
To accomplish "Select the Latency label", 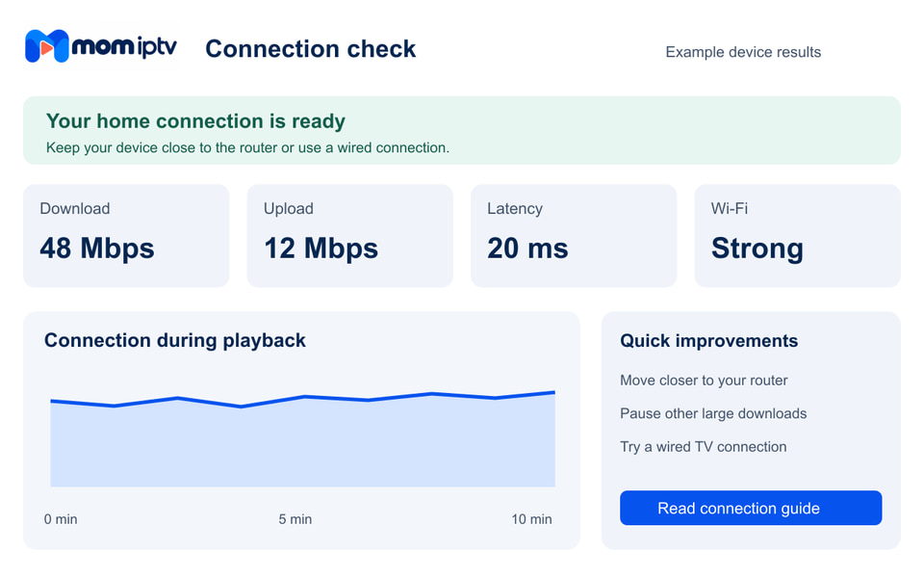I will coord(514,208).
